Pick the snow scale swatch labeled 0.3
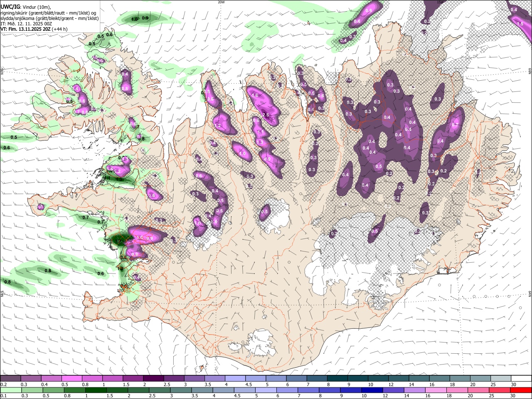 [31, 378]
